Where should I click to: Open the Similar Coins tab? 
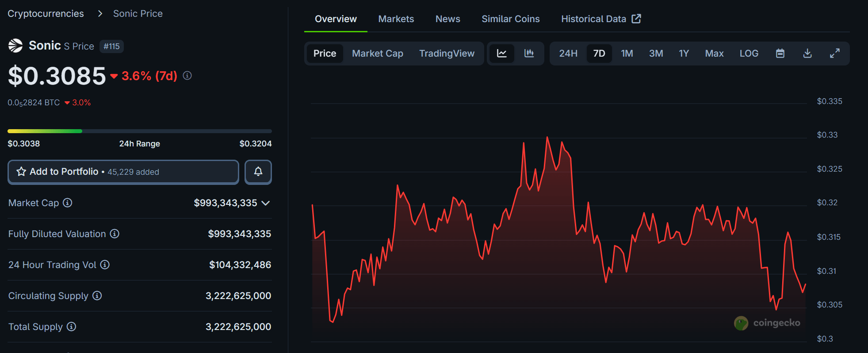510,19
